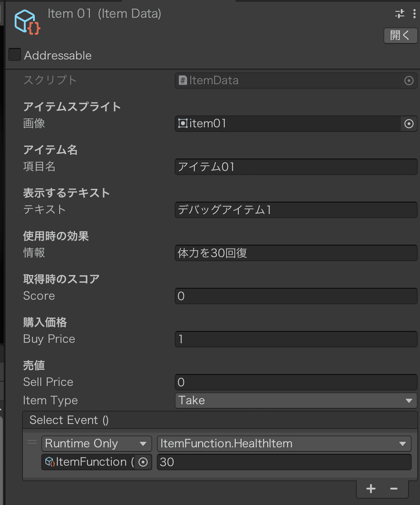
Task: Open the ItemFunction.HealthItem function dropdown
Action: point(284,444)
